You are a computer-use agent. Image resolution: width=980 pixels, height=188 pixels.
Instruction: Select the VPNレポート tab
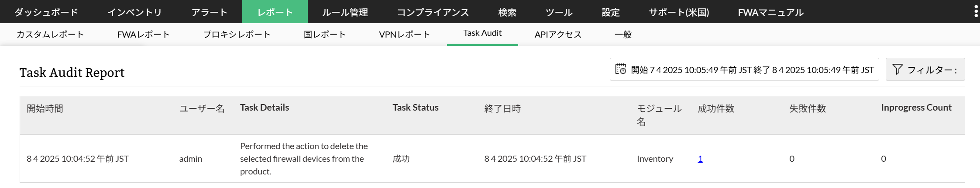click(404, 34)
